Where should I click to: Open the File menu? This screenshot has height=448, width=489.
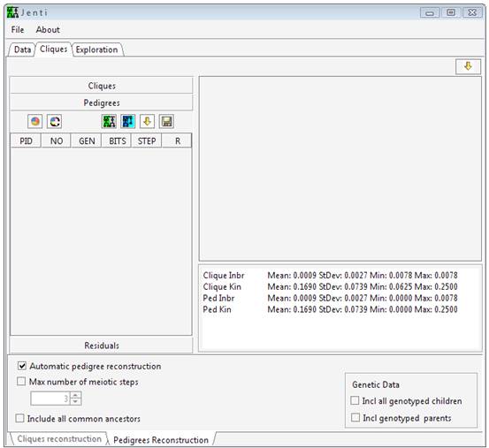[18, 29]
